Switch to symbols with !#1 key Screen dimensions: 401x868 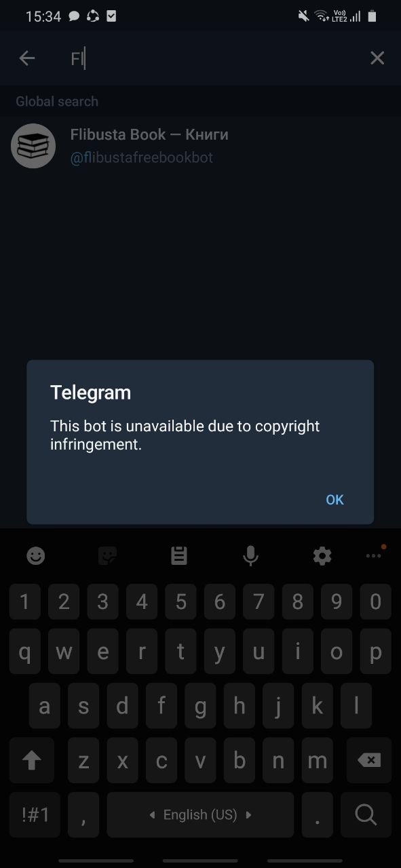35,814
